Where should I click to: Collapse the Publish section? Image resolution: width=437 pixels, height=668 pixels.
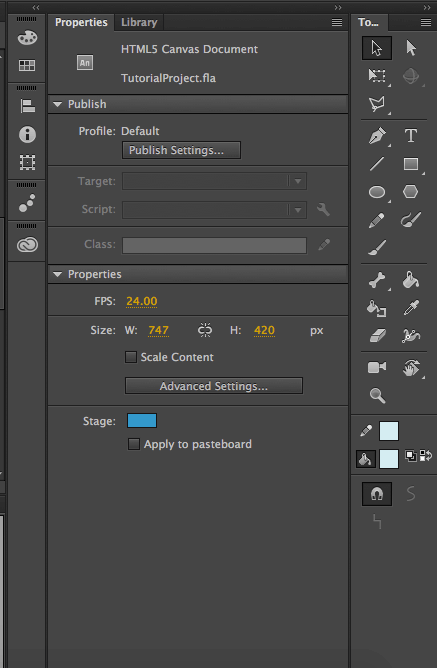58,104
